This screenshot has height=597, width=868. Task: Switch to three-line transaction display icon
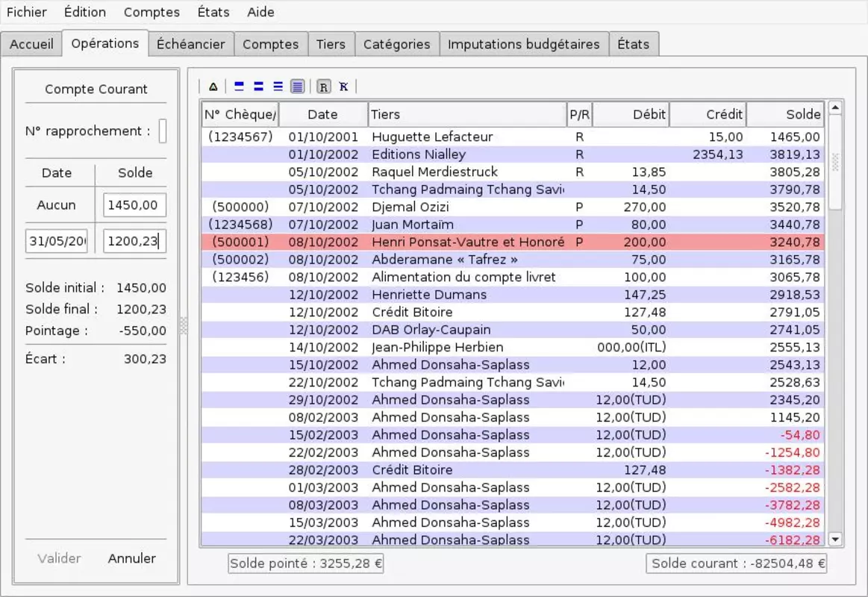click(278, 87)
